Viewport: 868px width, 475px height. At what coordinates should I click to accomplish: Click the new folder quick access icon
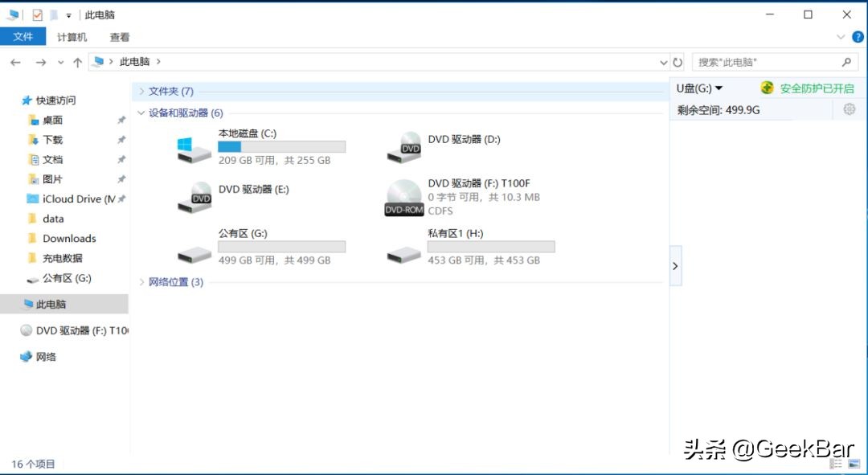pos(54,15)
